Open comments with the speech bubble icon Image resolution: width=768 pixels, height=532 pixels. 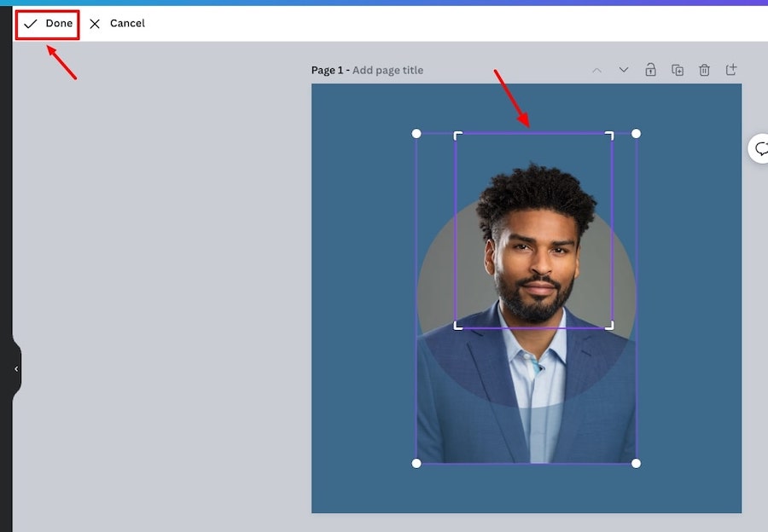760,148
